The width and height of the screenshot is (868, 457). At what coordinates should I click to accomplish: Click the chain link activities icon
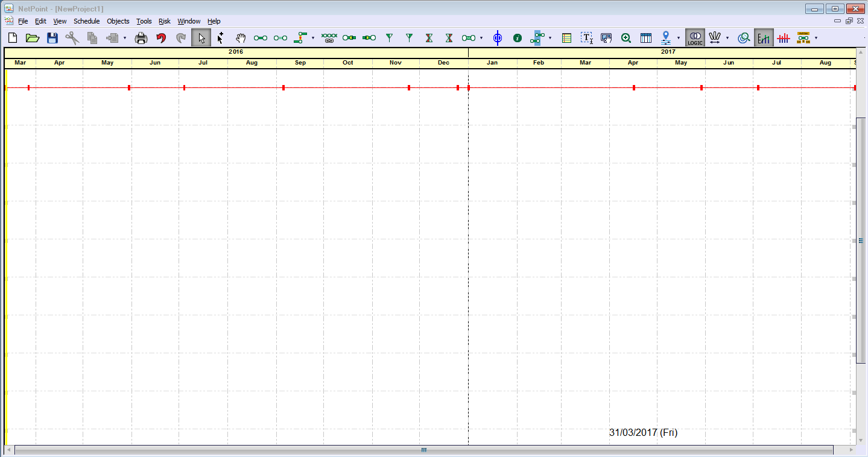point(329,38)
